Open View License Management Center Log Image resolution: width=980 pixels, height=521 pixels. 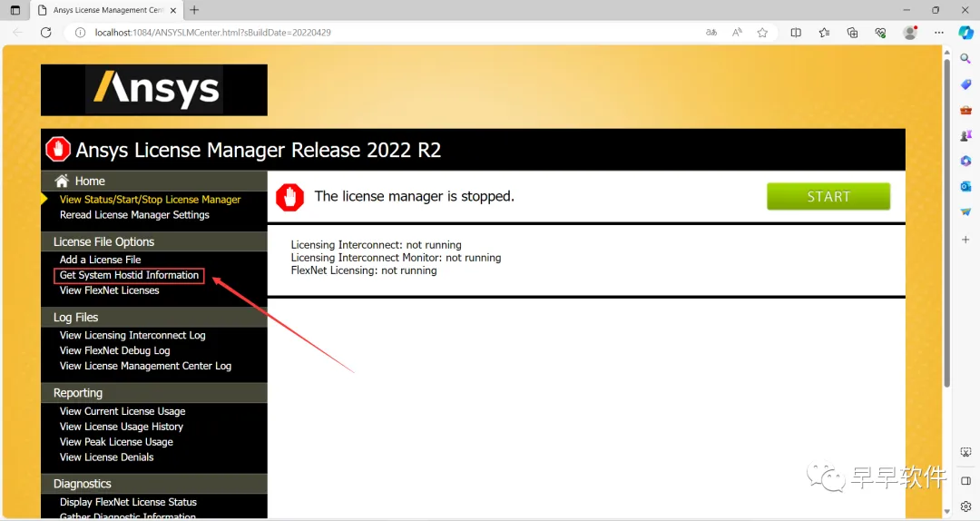coord(145,366)
